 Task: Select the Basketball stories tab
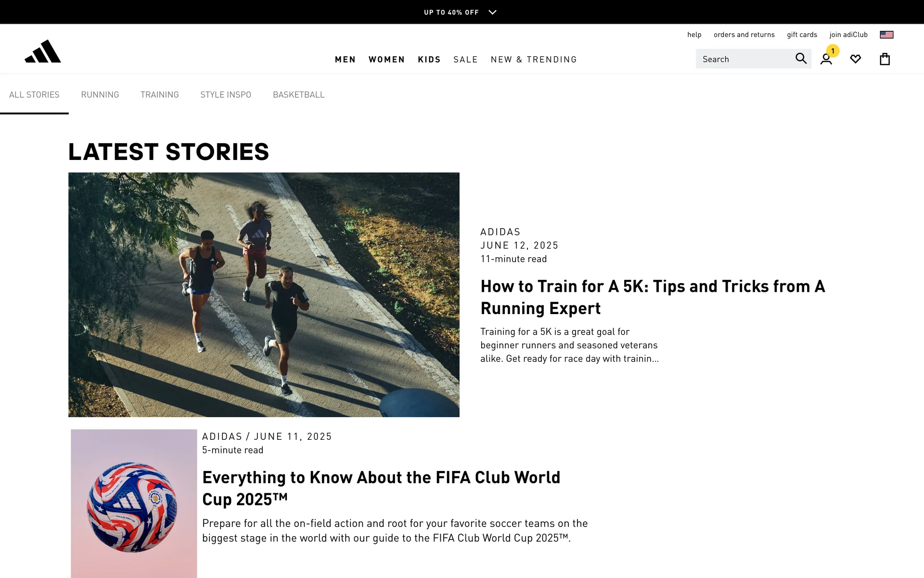[x=298, y=95]
